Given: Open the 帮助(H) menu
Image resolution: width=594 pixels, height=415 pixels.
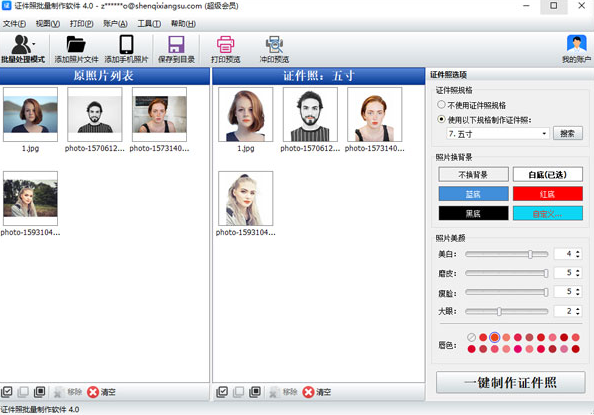Looking at the screenshot, I should pyautogui.click(x=183, y=23).
